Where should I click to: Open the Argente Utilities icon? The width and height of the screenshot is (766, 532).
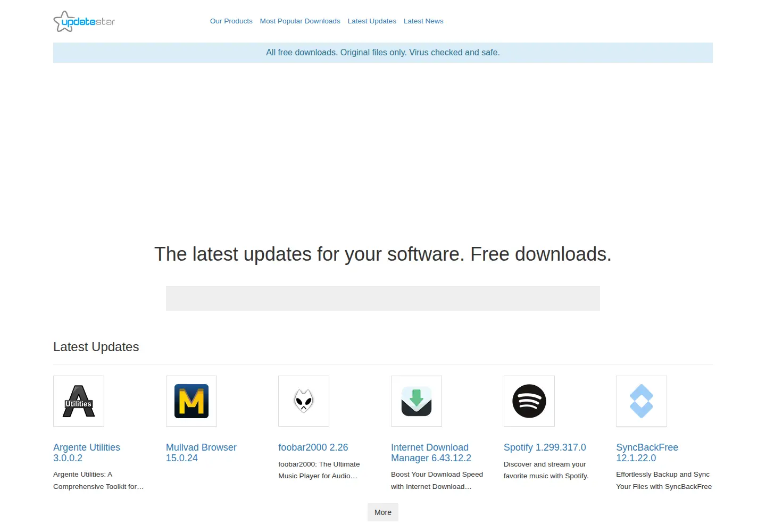(x=79, y=401)
